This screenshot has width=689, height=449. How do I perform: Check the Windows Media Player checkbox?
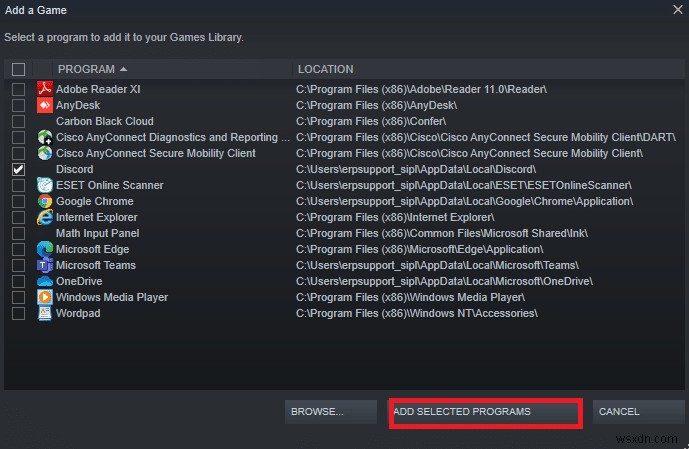(x=18, y=297)
